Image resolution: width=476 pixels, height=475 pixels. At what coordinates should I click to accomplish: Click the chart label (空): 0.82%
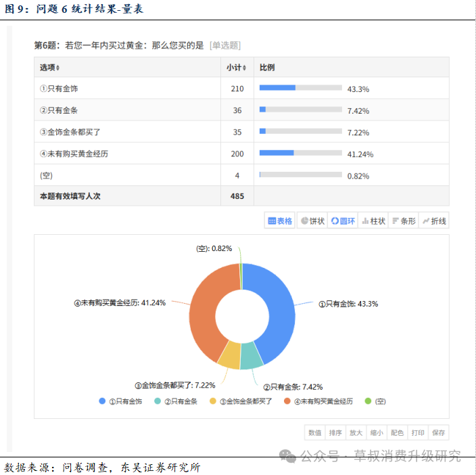click(x=214, y=249)
